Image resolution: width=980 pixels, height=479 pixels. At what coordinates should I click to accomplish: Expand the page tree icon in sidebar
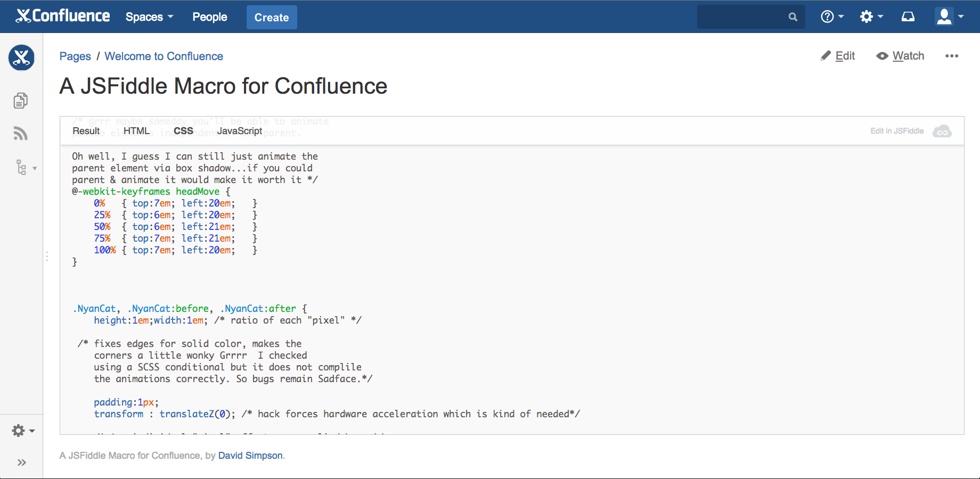(26, 168)
